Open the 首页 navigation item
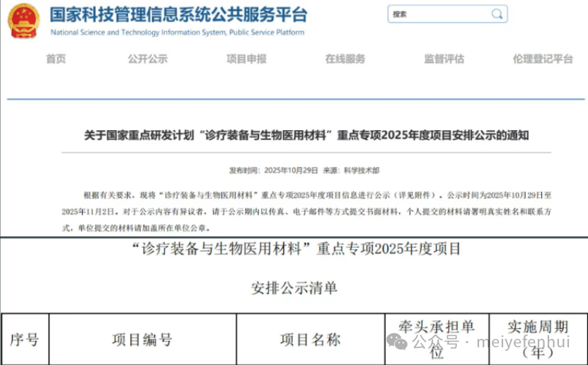The image size is (588, 365). tap(56, 59)
